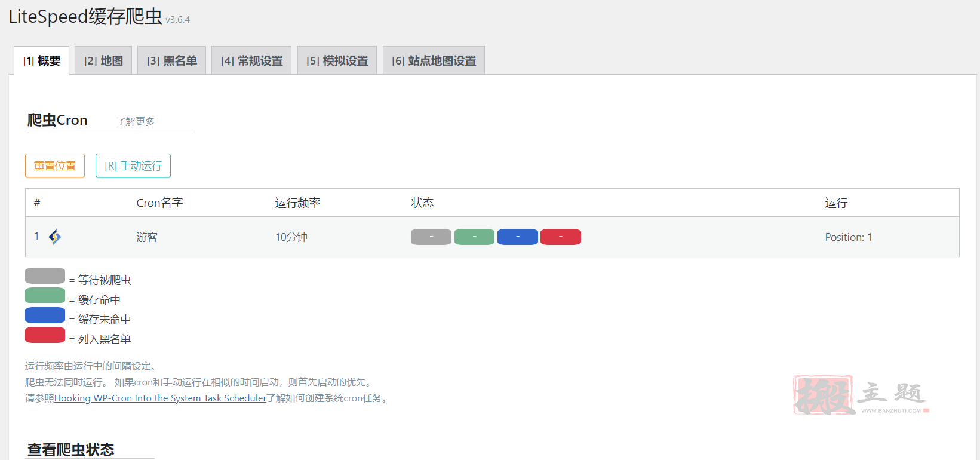This screenshot has width=980, height=460.
Task: Click the green status pill in the 游客 row
Action: click(474, 237)
